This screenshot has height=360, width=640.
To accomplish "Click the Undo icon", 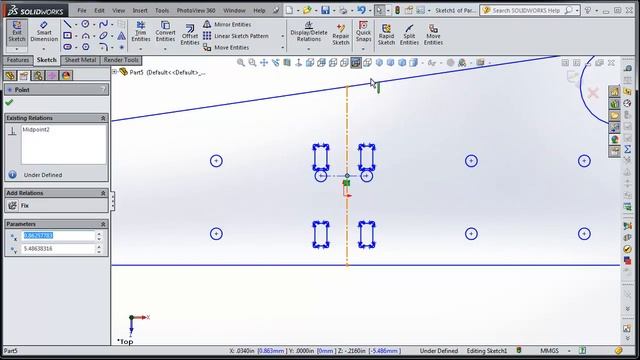I will 361,10.
